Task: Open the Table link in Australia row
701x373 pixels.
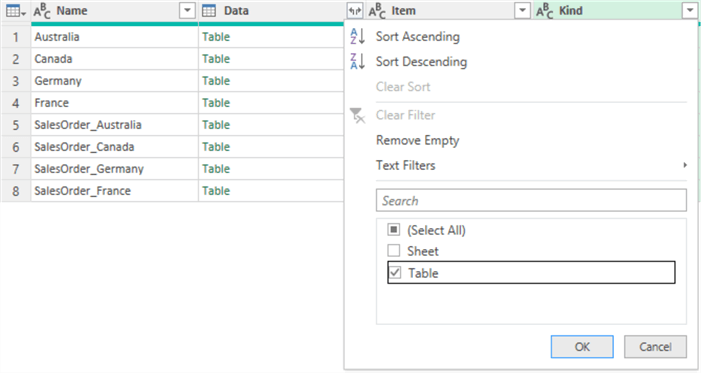Action: [x=216, y=37]
